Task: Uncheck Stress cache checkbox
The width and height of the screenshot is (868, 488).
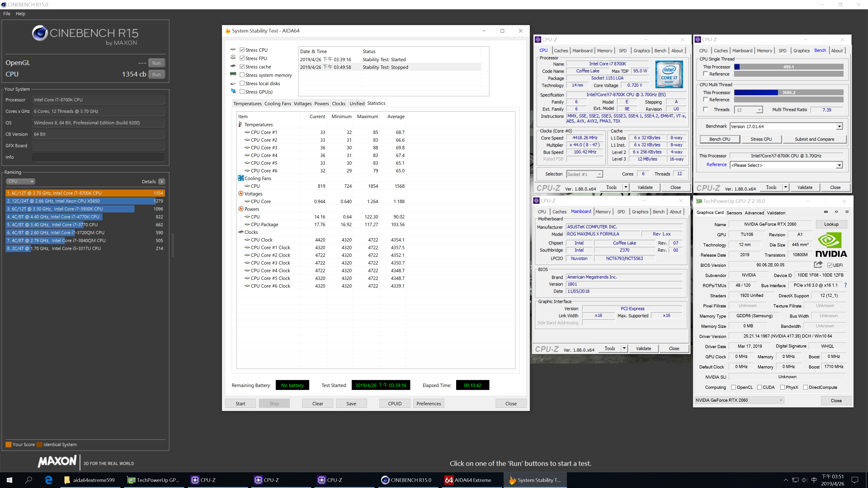Action: (242, 67)
